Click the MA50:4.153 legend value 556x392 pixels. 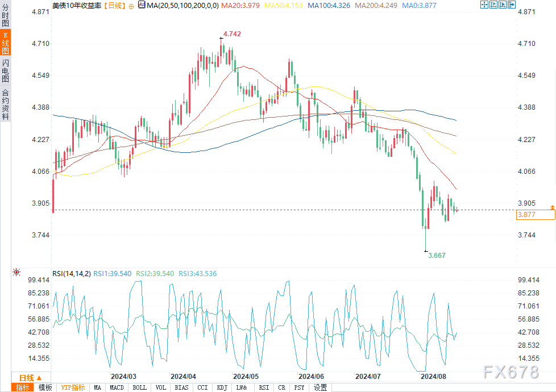[284, 6]
